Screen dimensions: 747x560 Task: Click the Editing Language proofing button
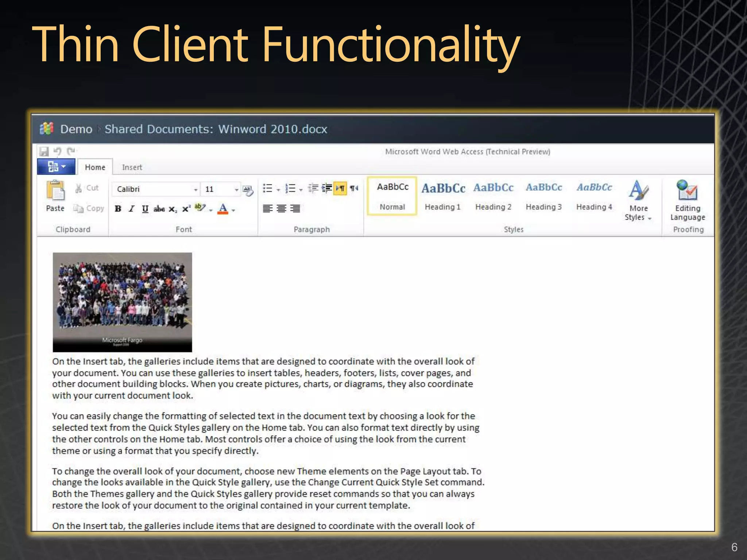(688, 201)
